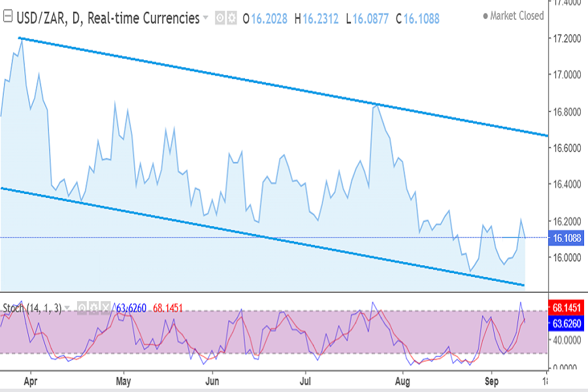Click the 17.0000 price axis label
The image size is (588, 392).
(567, 74)
